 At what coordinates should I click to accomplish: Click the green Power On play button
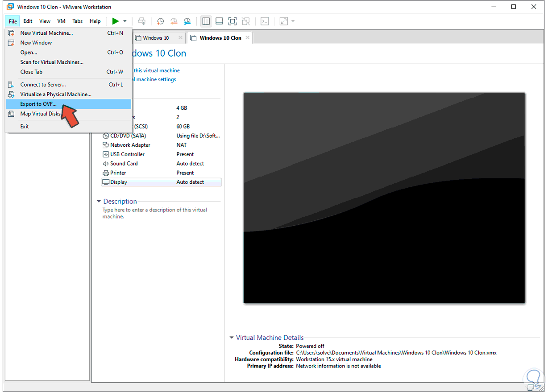coord(115,21)
